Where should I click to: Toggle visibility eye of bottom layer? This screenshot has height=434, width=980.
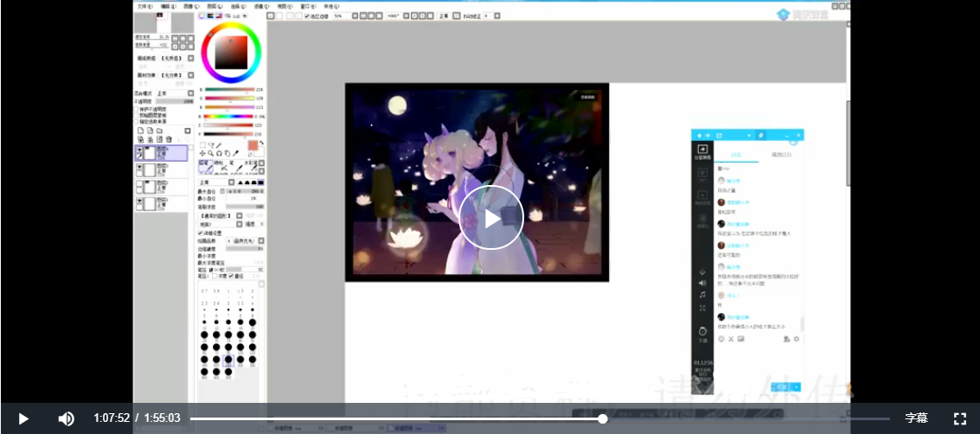(x=140, y=200)
